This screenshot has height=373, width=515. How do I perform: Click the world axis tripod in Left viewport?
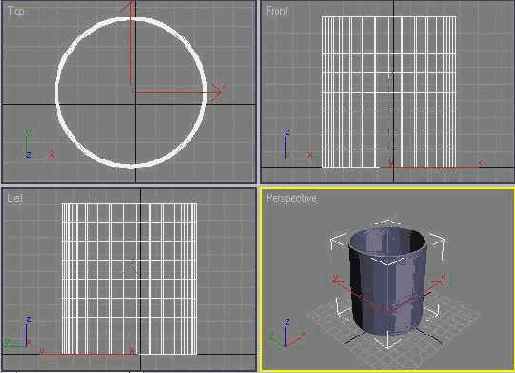click(18, 332)
